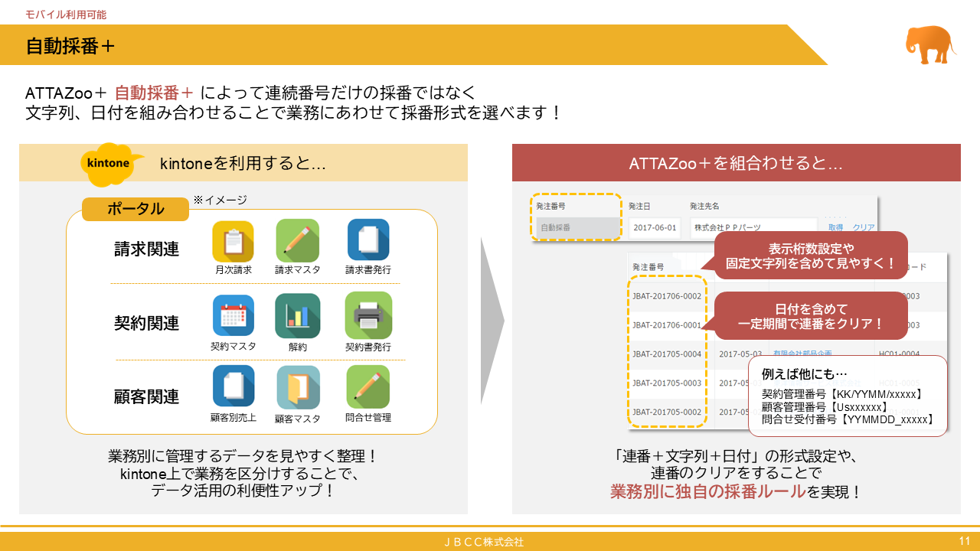Select the ポータル tab

135,209
